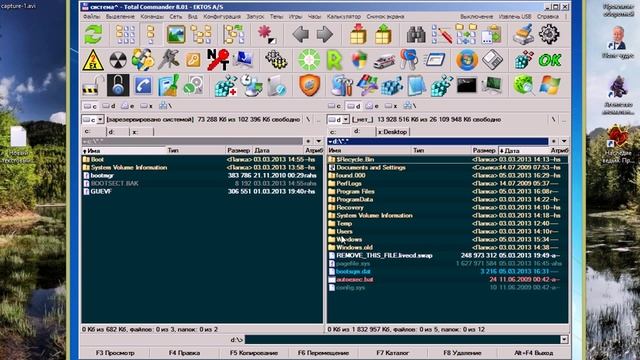Open the Файлы menu

(x=91, y=16)
